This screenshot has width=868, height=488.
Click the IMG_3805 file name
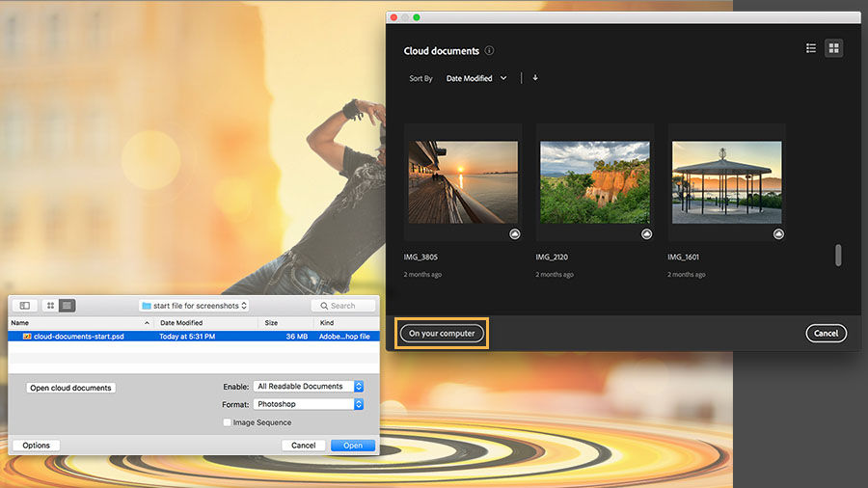pos(420,257)
